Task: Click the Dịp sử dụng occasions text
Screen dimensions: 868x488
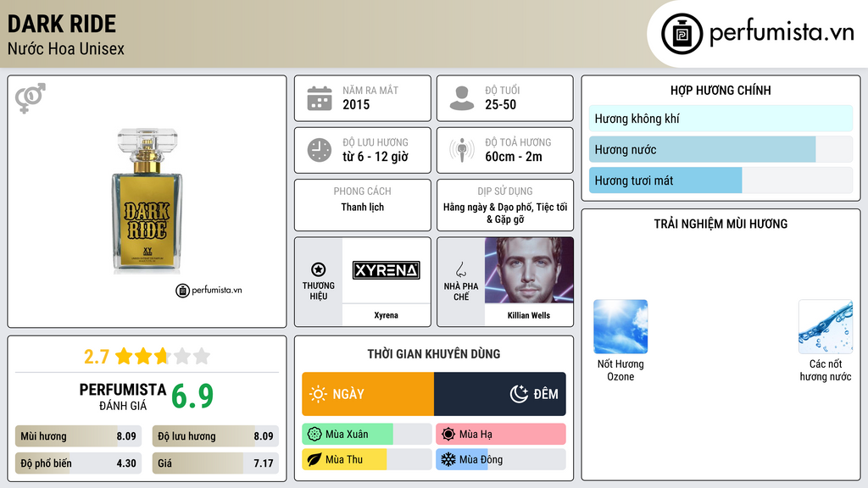Action: pos(505,213)
